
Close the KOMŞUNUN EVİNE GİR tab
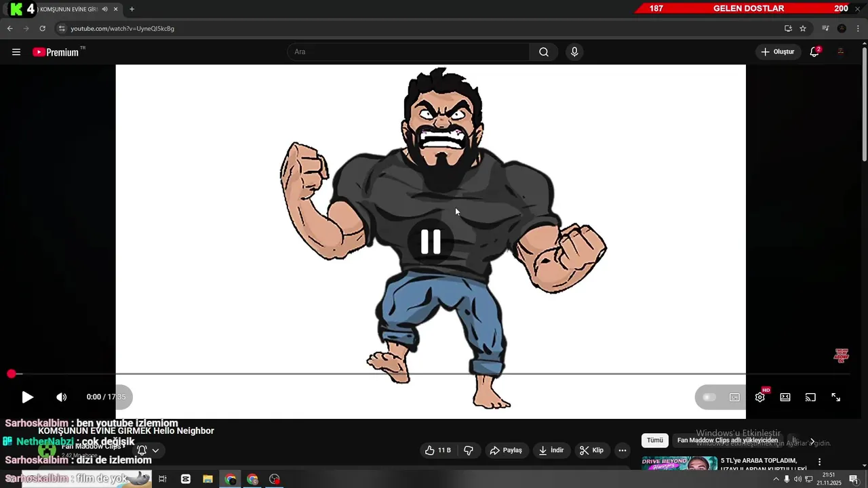tap(116, 9)
